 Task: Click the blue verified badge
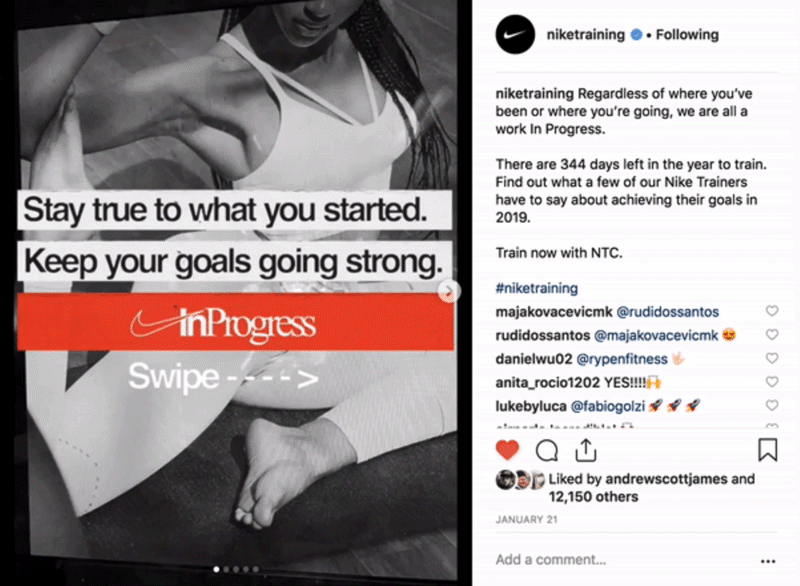[636, 35]
